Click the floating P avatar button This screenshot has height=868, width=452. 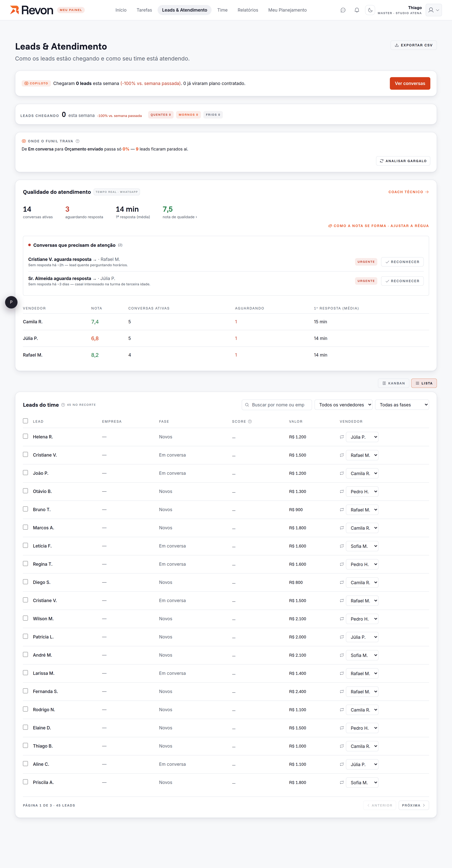(x=11, y=302)
